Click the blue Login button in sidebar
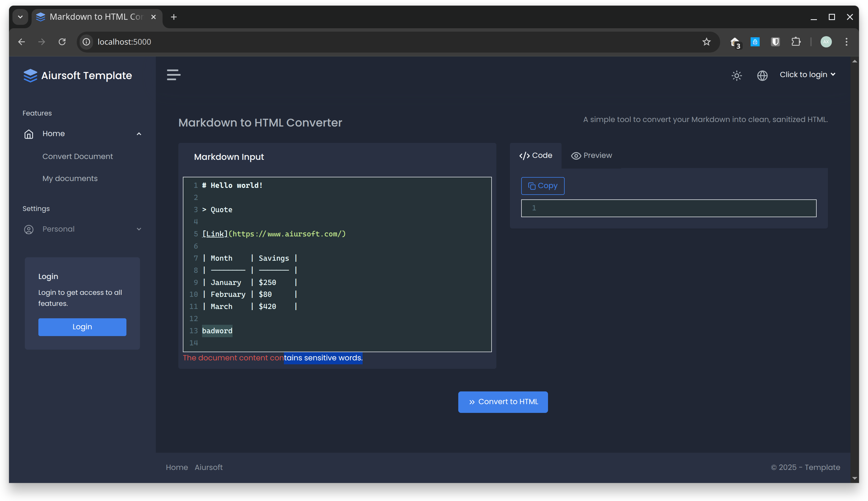This screenshot has width=868, height=501. coord(82,327)
